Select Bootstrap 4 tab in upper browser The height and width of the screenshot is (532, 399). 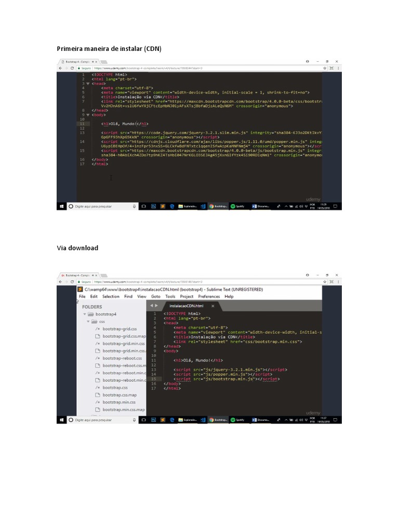[x=79, y=62]
